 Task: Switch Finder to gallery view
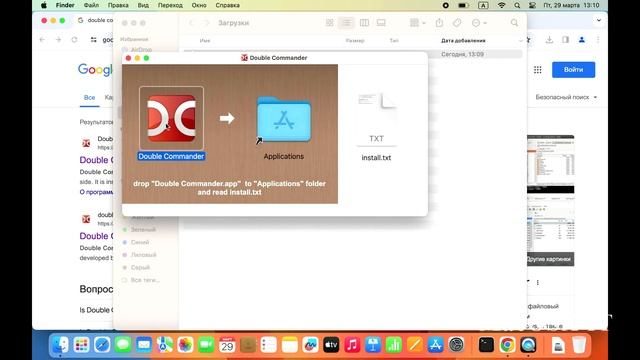tap(381, 23)
